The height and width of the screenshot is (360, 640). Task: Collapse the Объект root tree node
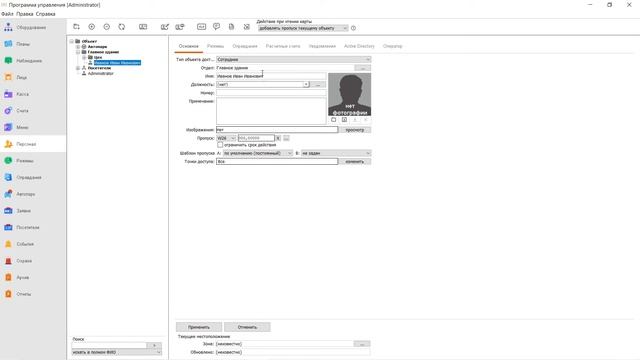(x=72, y=41)
